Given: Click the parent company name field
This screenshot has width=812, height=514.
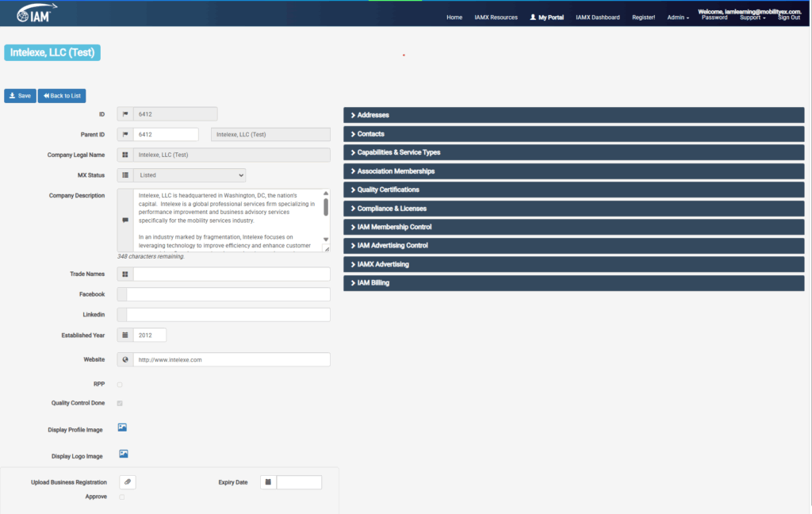Looking at the screenshot, I should coord(270,134).
